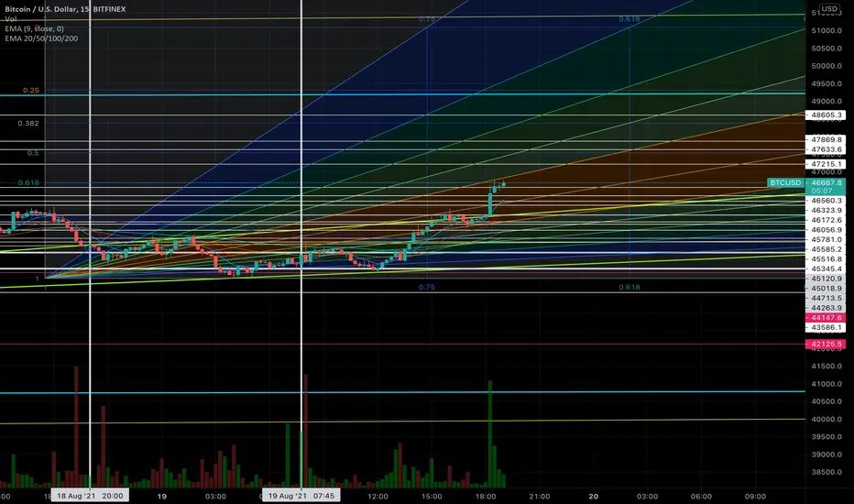Click the 45018.9 price label
The height and width of the screenshot is (504, 854).
pyautogui.click(x=826, y=289)
